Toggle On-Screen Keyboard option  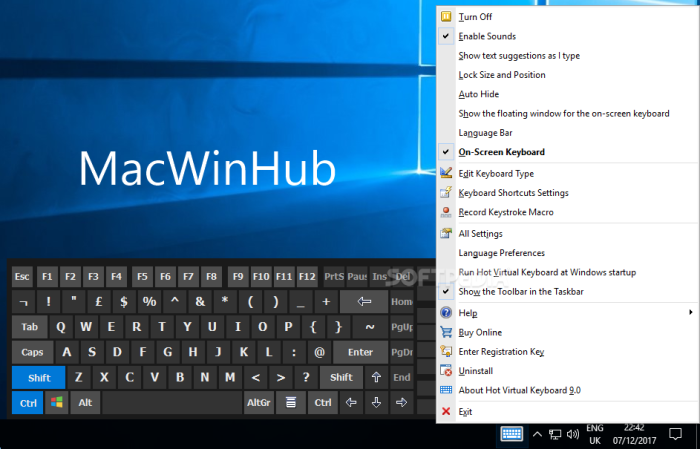(x=567, y=152)
